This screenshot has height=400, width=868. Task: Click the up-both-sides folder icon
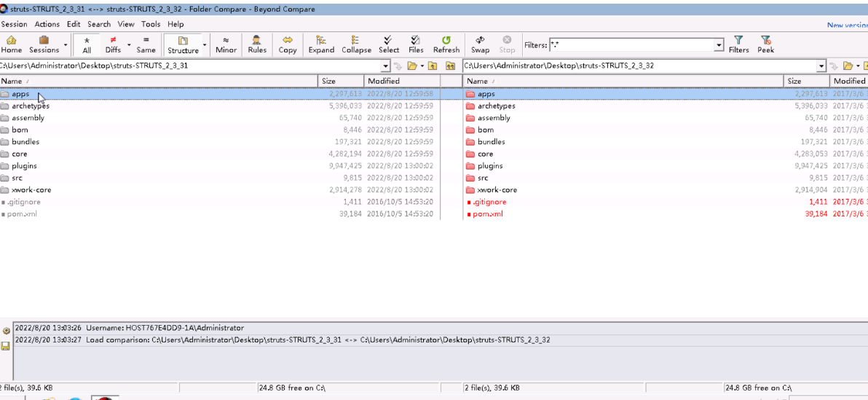450,66
